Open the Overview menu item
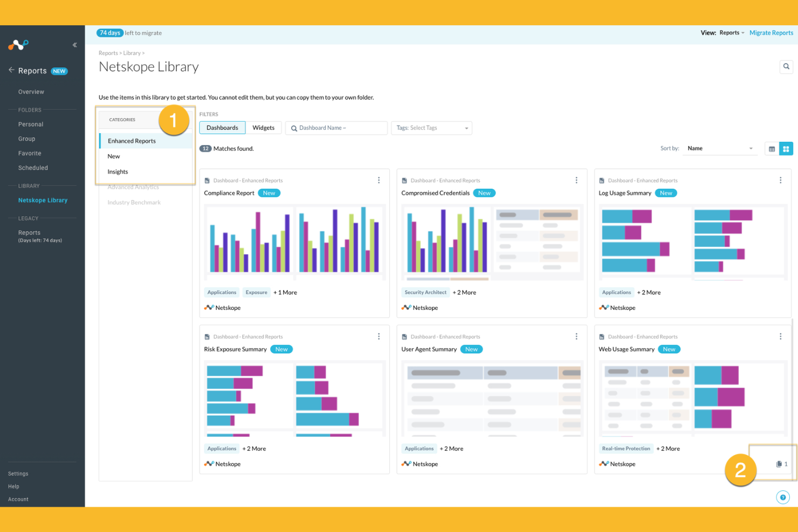The image size is (798, 532). point(31,92)
